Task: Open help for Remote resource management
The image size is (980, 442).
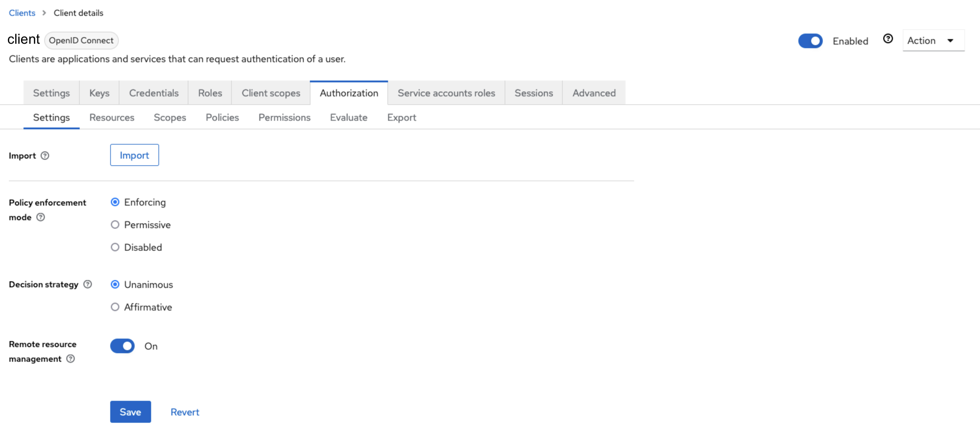Action: (x=71, y=359)
